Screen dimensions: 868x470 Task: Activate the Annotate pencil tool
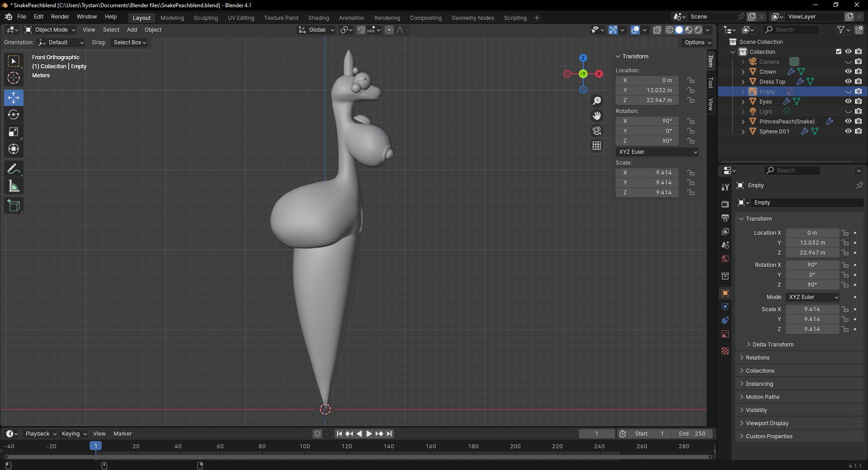pyautogui.click(x=14, y=169)
